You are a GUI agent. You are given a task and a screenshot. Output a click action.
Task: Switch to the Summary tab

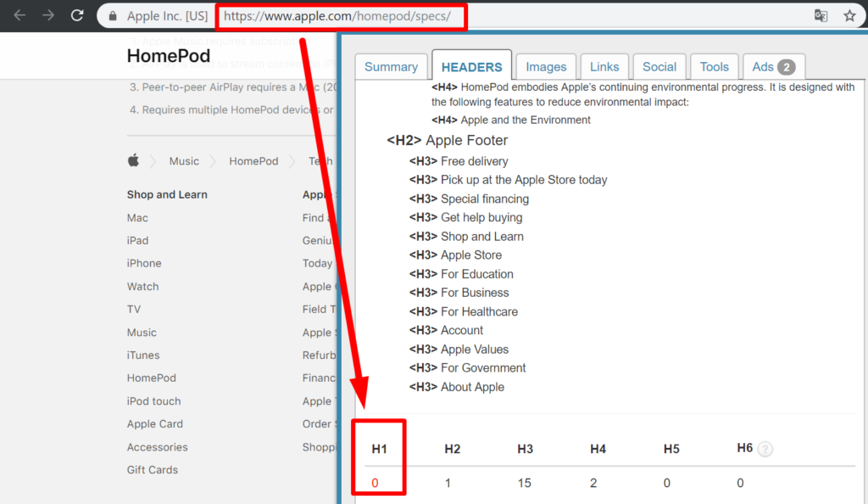tap(391, 66)
